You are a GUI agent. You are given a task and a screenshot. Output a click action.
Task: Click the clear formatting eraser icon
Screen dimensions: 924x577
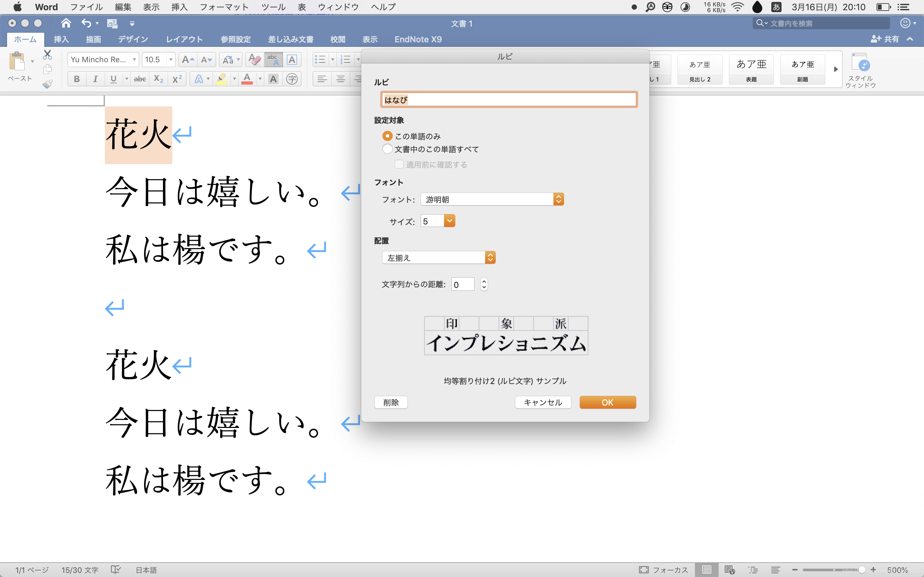coord(254,60)
